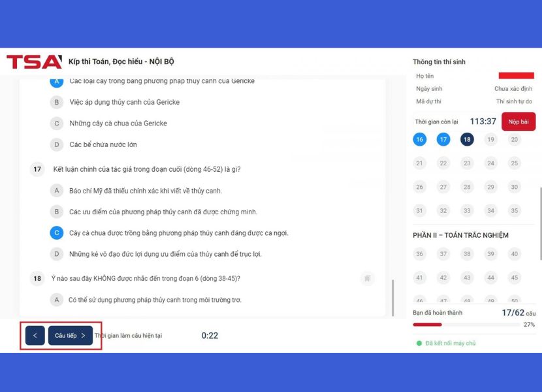Choose answer A for question 17

(x=57, y=191)
